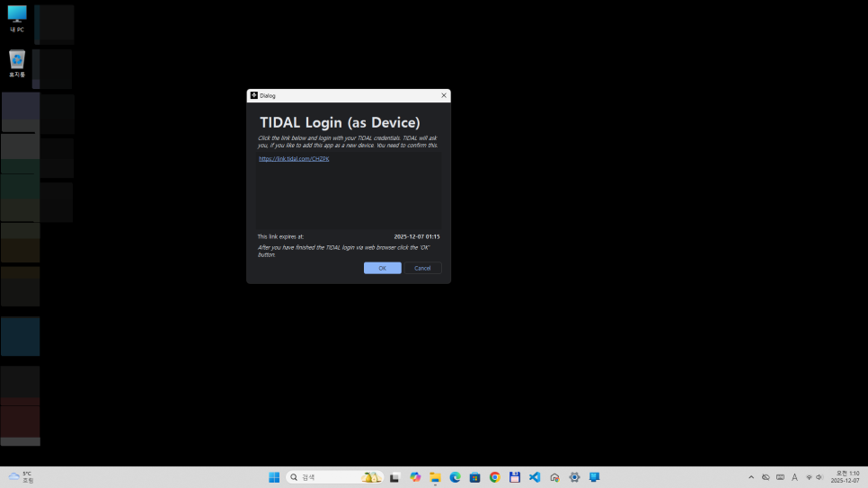868x488 pixels.
Task: Open the floppy disk app in taskbar
Action: (515, 477)
